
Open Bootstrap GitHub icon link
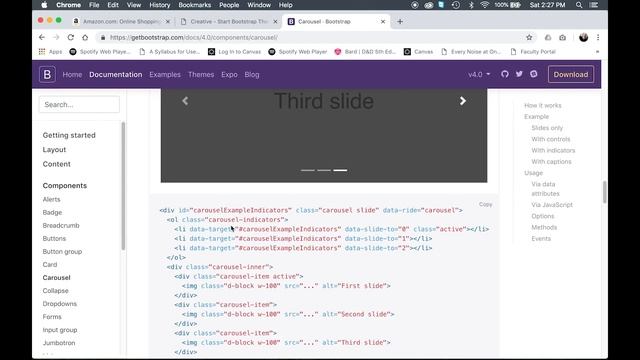click(505, 74)
